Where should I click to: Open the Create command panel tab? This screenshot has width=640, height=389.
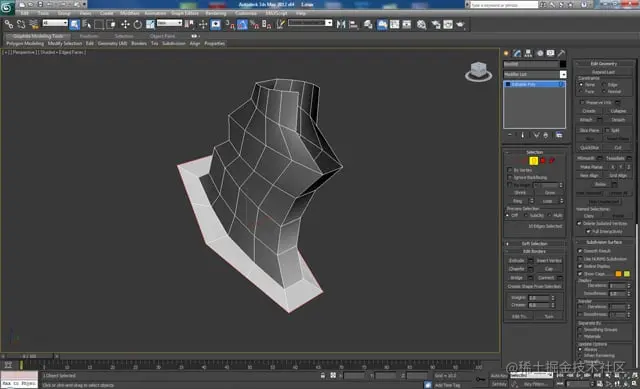click(507, 53)
